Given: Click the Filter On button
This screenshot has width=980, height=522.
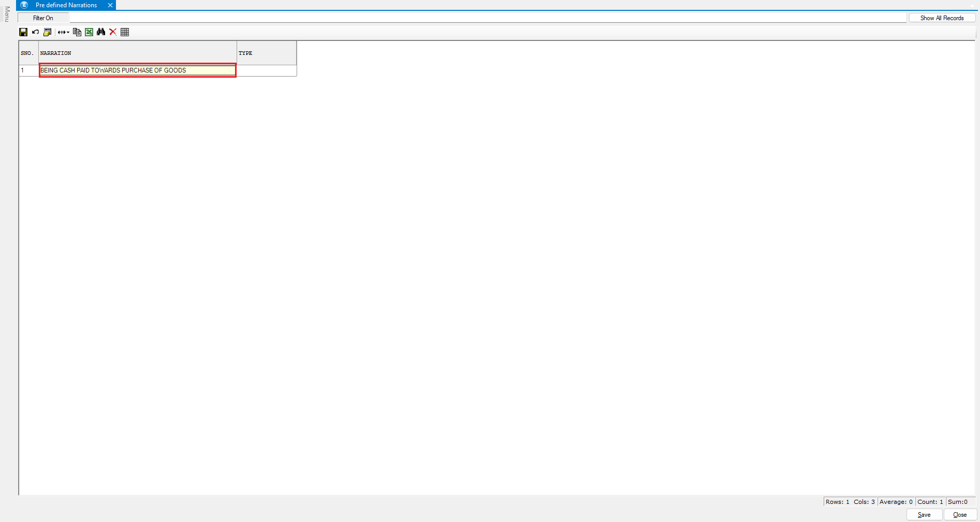Looking at the screenshot, I should (x=43, y=18).
